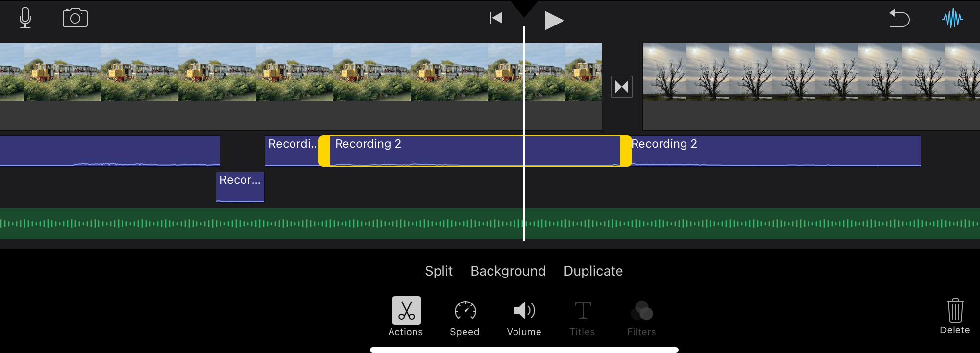The height and width of the screenshot is (353, 980).
Task: Play the project preview
Action: click(x=554, y=21)
